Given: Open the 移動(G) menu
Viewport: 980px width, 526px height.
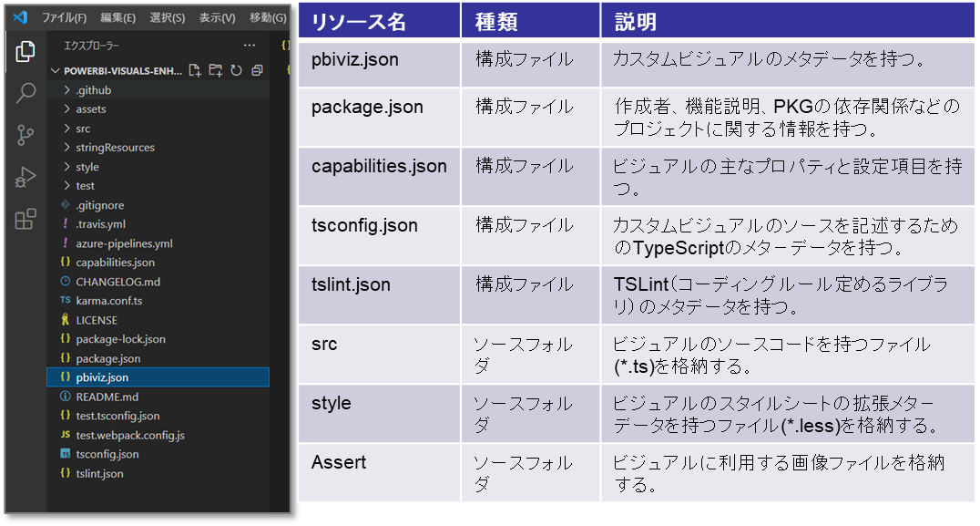Looking at the screenshot, I should pyautogui.click(x=268, y=17).
